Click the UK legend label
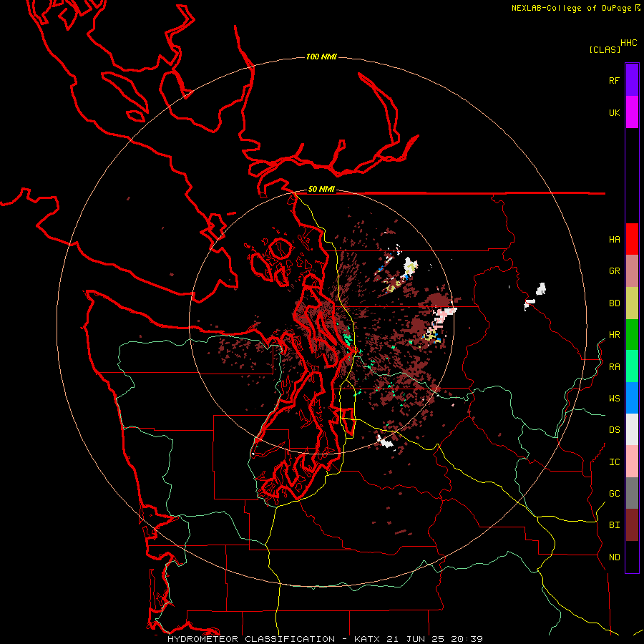 pos(614,112)
